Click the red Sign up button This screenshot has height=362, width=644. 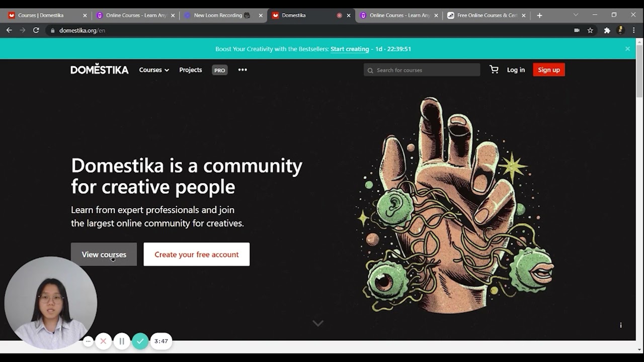click(x=549, y=70)
